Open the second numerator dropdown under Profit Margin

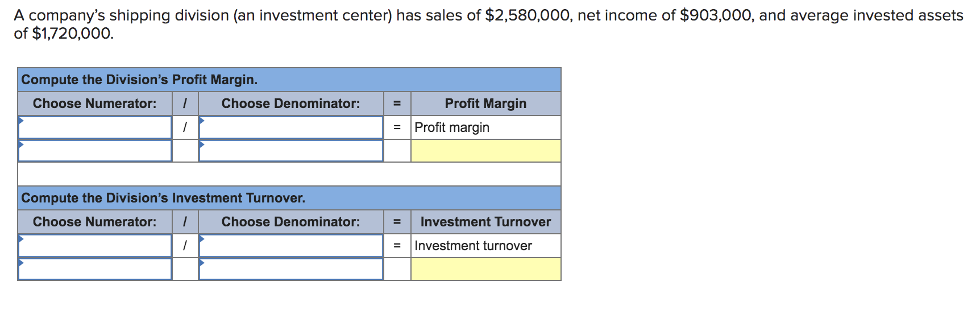tap(94, 151)
